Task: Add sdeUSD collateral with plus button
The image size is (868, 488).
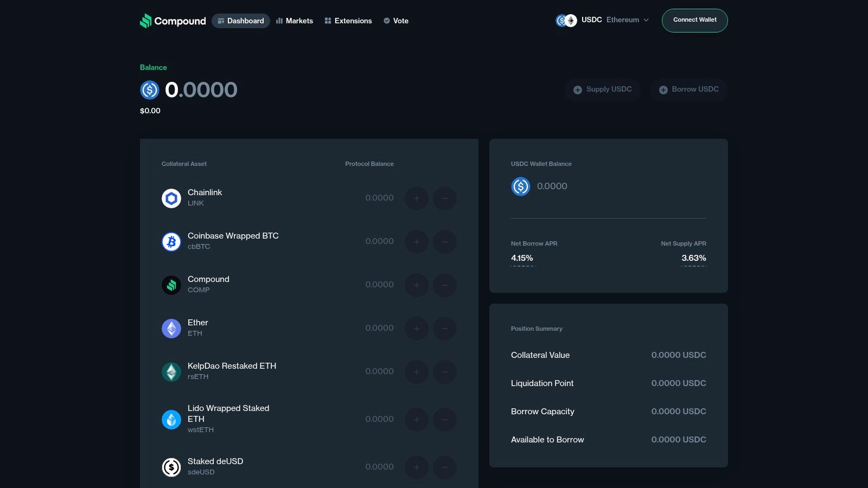Action: tap(417, 467)
